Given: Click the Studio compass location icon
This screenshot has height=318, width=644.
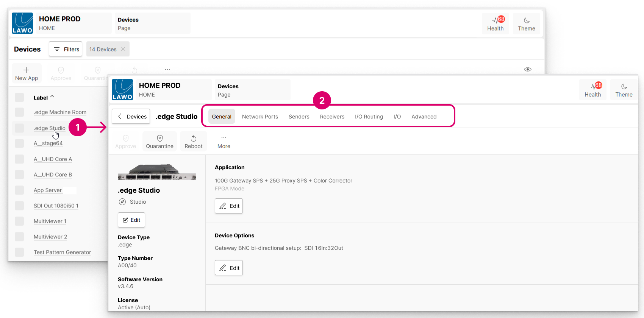Looking at the screenshot, I should coord(122,202).
